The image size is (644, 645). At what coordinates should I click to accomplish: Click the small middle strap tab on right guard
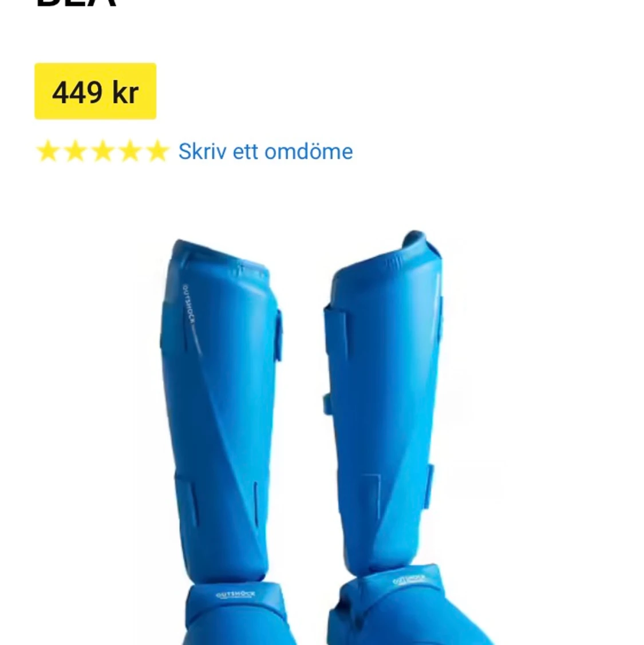[x=327, y=404]
